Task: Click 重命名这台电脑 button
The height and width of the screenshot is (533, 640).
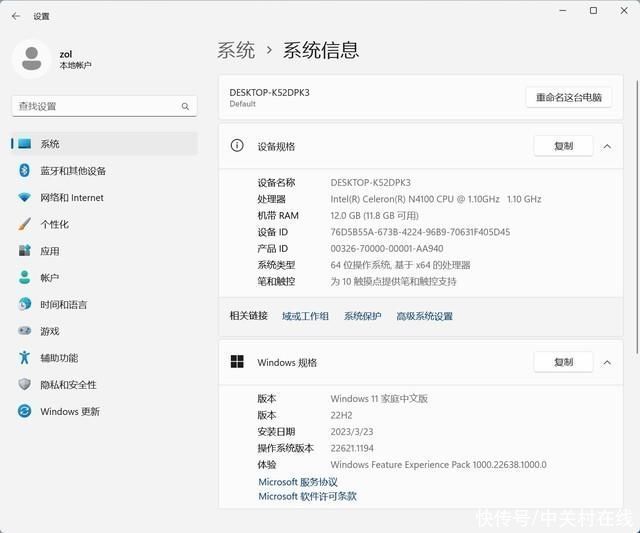Action: [569, 98]
